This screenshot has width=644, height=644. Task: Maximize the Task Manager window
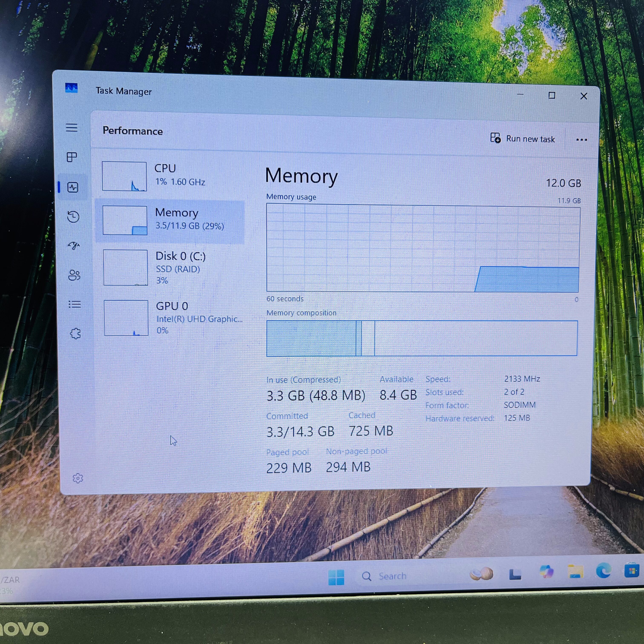(552, 96)
